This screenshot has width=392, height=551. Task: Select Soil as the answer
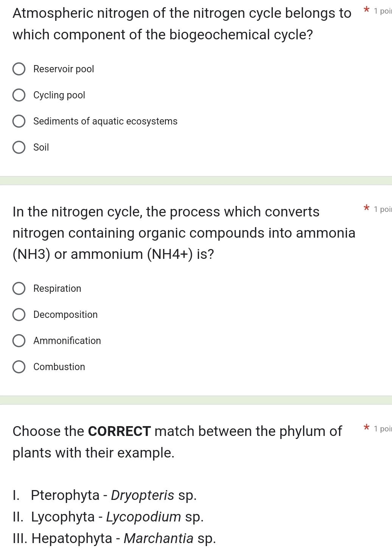point(19,147)
